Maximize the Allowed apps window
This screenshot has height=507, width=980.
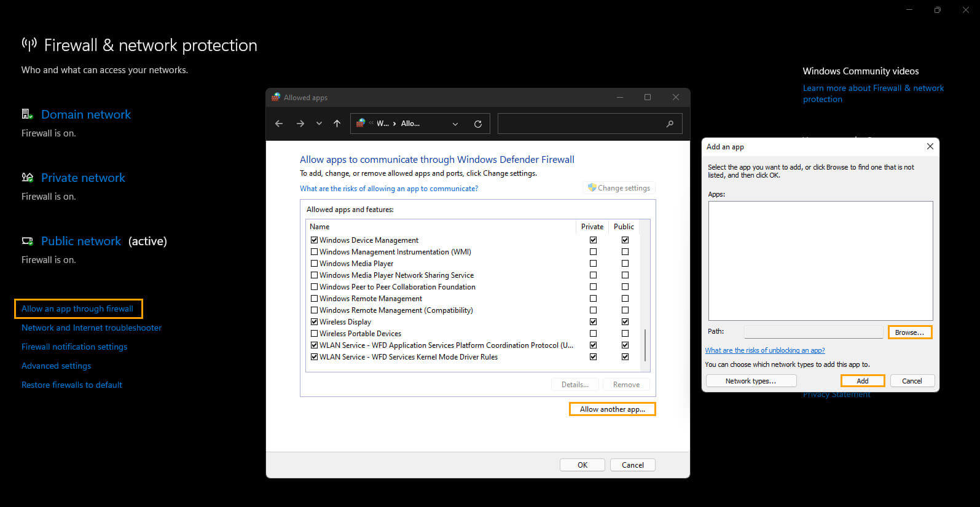[x=648, y=97]
